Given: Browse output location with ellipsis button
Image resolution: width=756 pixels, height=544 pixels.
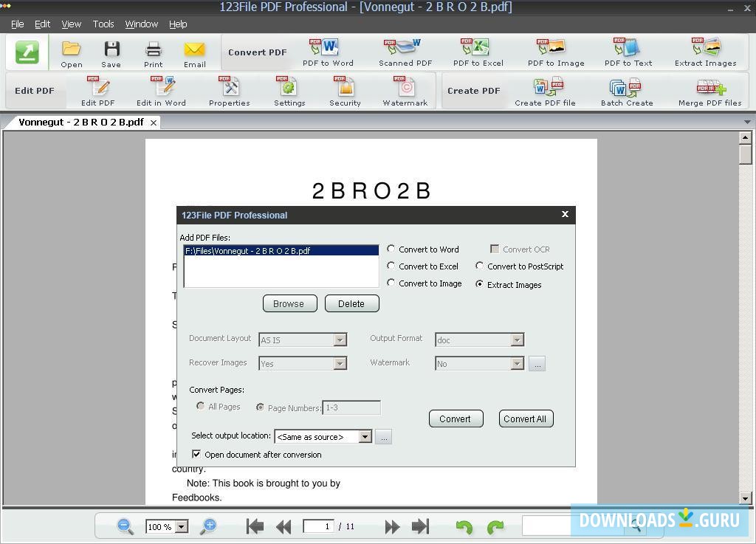Looking at the screenshot, I should click(384, 437).
